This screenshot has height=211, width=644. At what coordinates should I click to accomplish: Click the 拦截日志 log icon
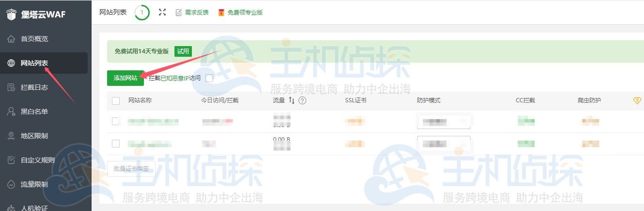[11, 87]
